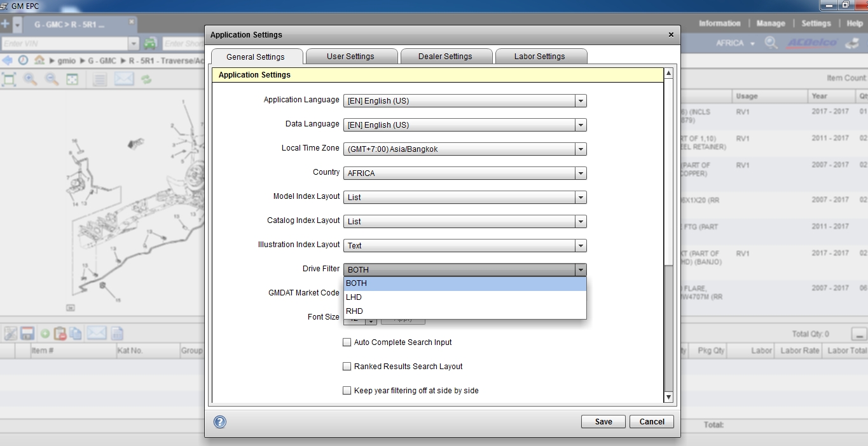Click the G - GMC breadcrumb link
Screen dimensions: 868x446
(102, 61)
